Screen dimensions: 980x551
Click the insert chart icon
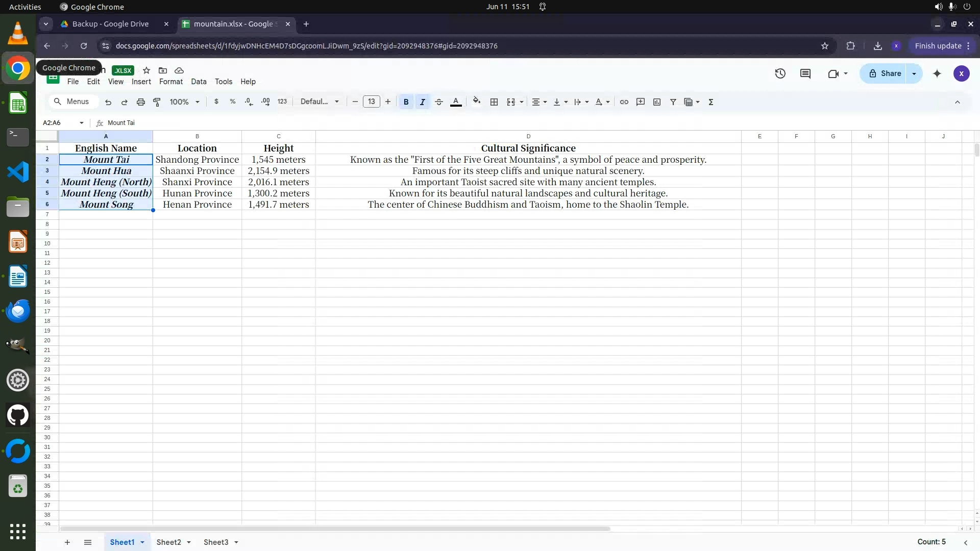[x=657, y=102]
